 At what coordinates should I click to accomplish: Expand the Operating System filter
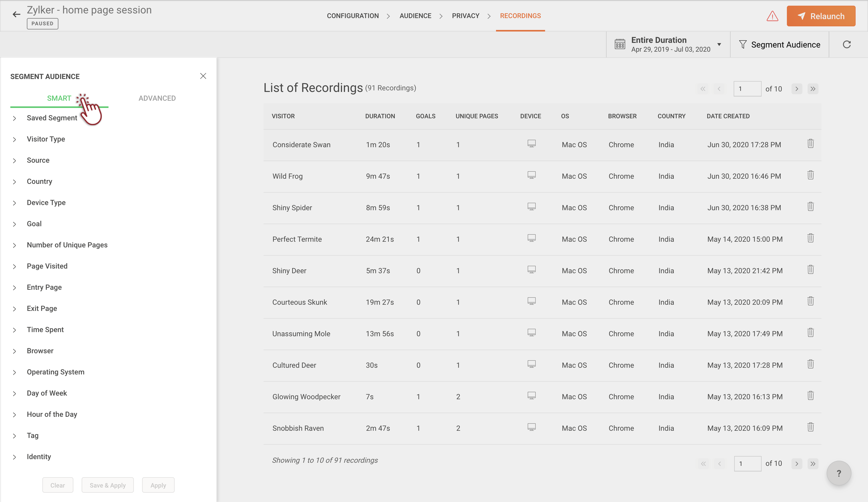[56, 372]
